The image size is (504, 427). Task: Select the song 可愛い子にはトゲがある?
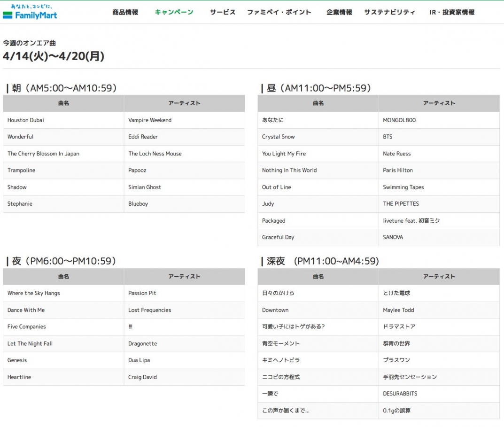point(293,326)
